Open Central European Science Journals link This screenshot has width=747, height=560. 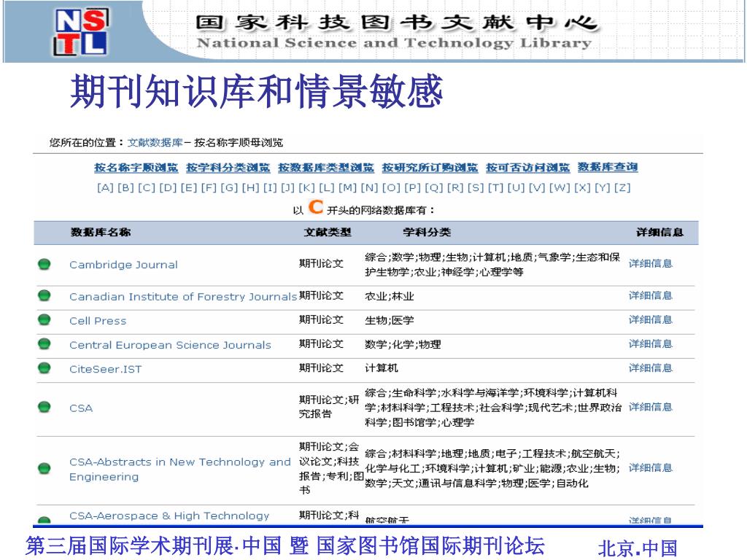tap(170, 345)
